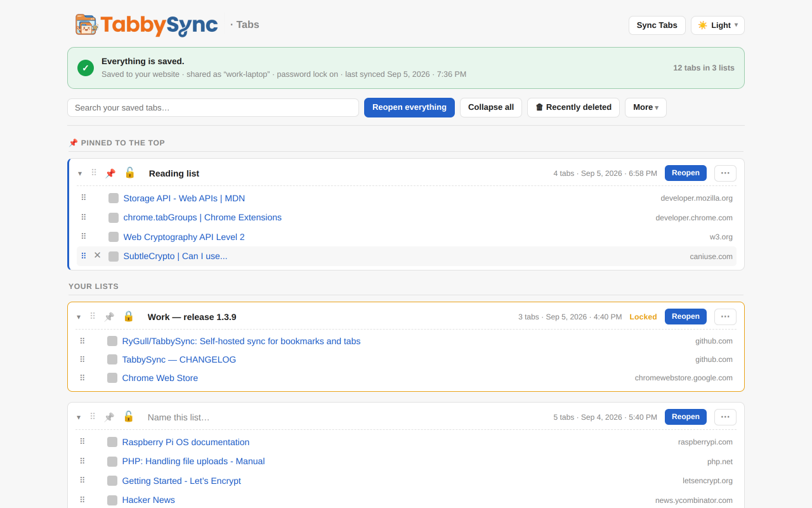Collapse the Reading list group
The image size is (812, 508).
80,173
